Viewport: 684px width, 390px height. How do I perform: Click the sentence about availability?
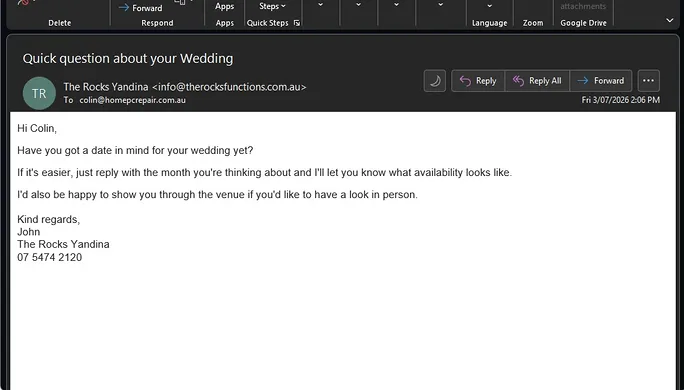pos(264,172)
